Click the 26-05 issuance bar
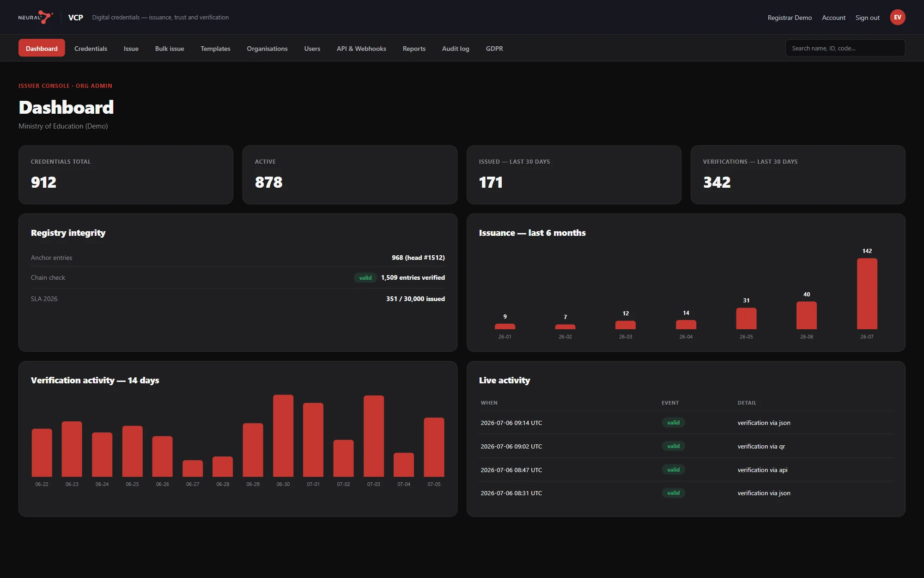This screenshot has width=924, height=578. click(746, 319)
